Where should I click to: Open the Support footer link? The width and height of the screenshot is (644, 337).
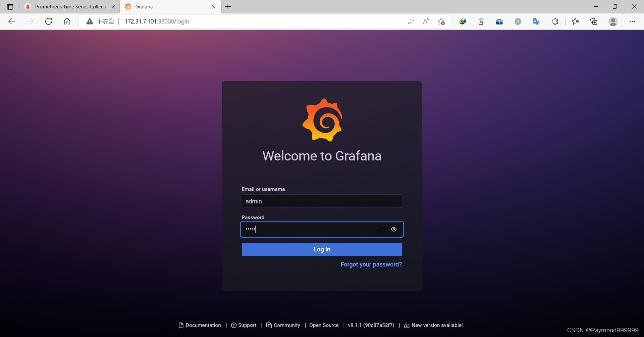pyautogui.click(x=244, y=325)
